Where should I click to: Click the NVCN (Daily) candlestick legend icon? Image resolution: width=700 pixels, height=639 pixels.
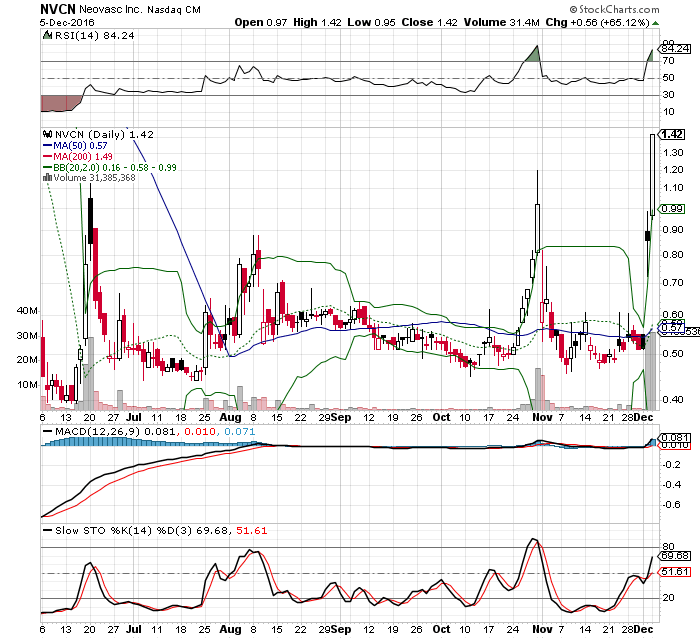click(x=46, y=134)
